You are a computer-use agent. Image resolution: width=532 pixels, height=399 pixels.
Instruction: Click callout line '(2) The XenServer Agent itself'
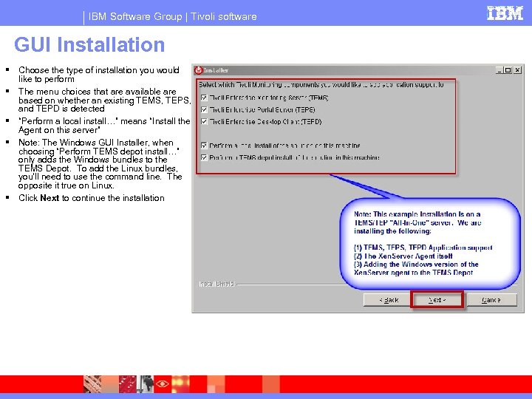coord(403,256)
